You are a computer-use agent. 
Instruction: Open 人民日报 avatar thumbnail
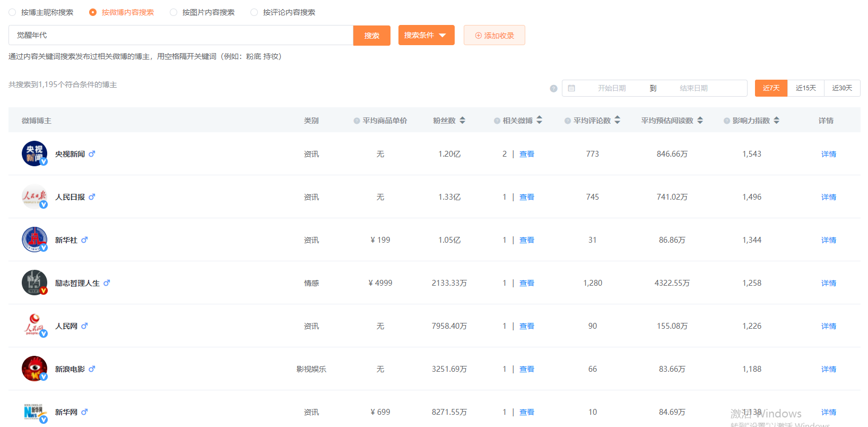[x=34, y=197]
